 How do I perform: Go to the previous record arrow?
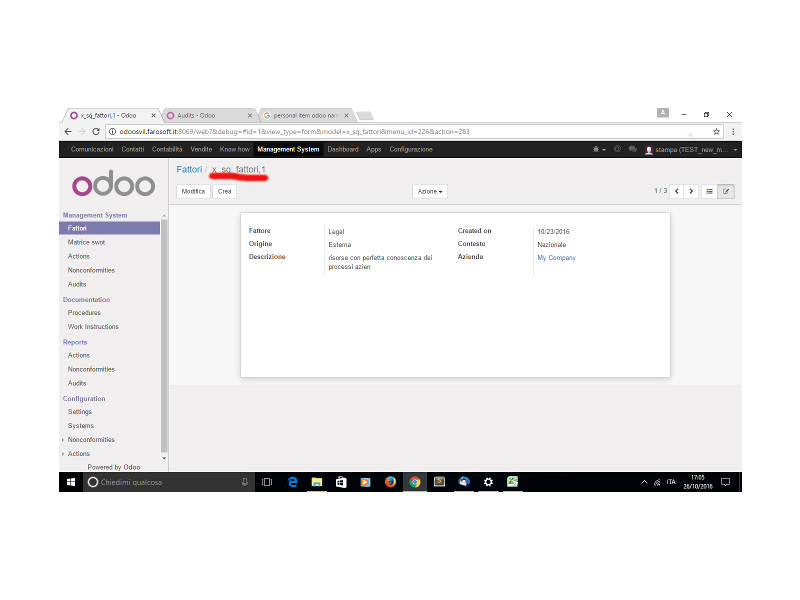pyautogui.click(x=677, y=191)
